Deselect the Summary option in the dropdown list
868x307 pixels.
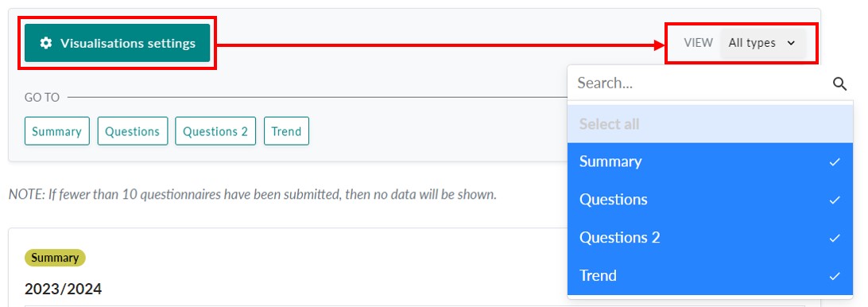[711, 161]
